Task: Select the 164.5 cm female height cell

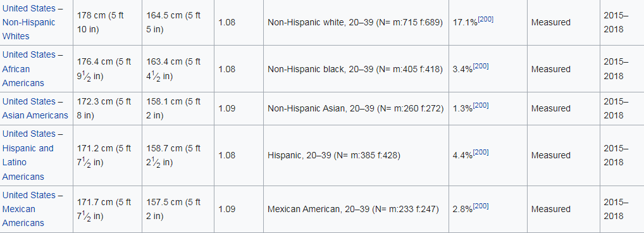Action: (x=178, y=22)
